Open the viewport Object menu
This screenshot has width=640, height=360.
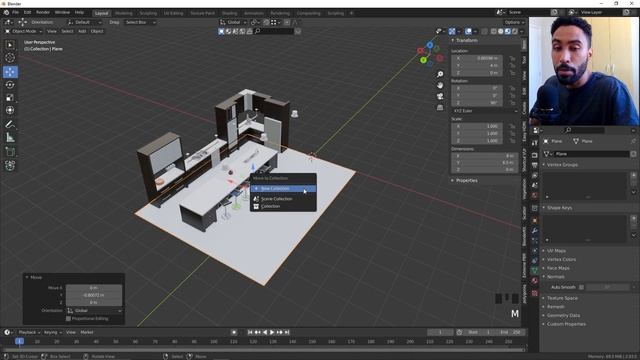click(97, 31)
